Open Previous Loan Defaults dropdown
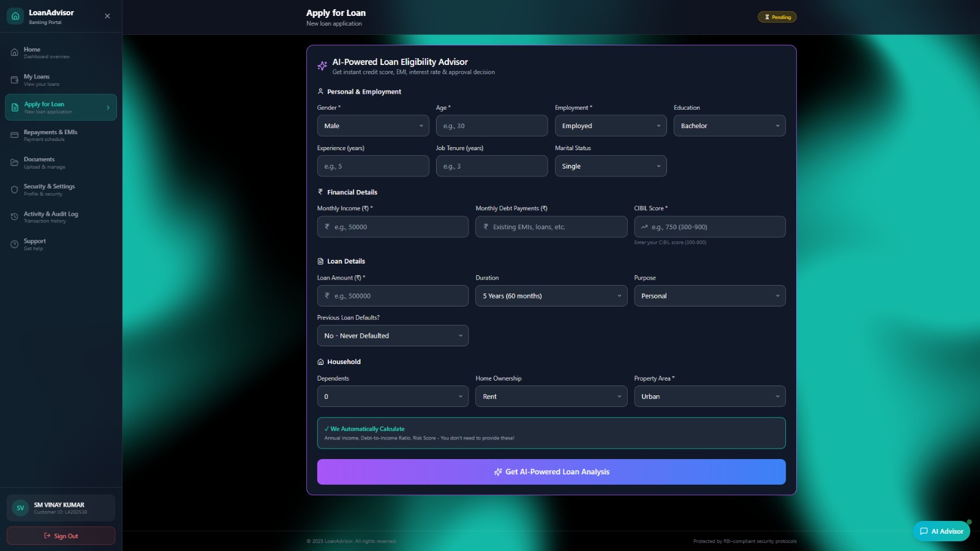Image resolution: width=980 pixels, height=551 pixels. pyautogui.click(x=393, y=335)
